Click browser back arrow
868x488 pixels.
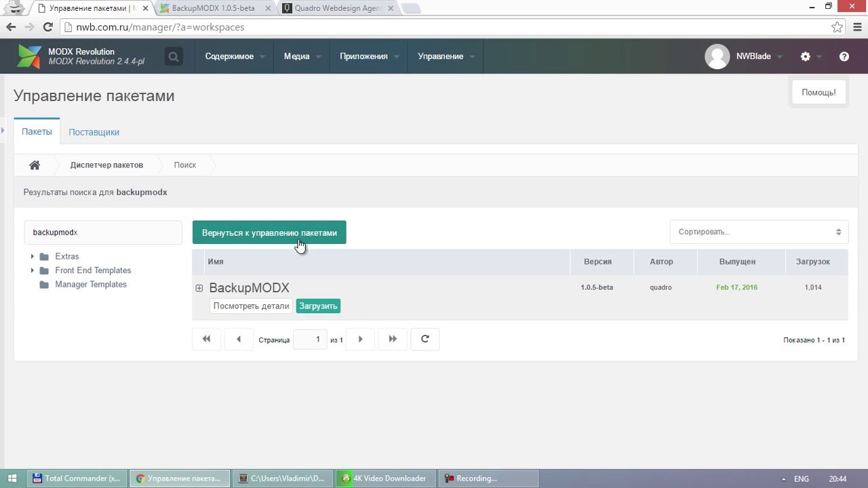click(x=11, y=27)
